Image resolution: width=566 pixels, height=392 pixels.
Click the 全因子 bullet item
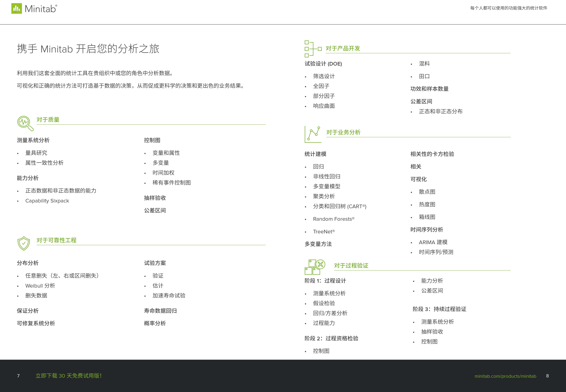321,86
